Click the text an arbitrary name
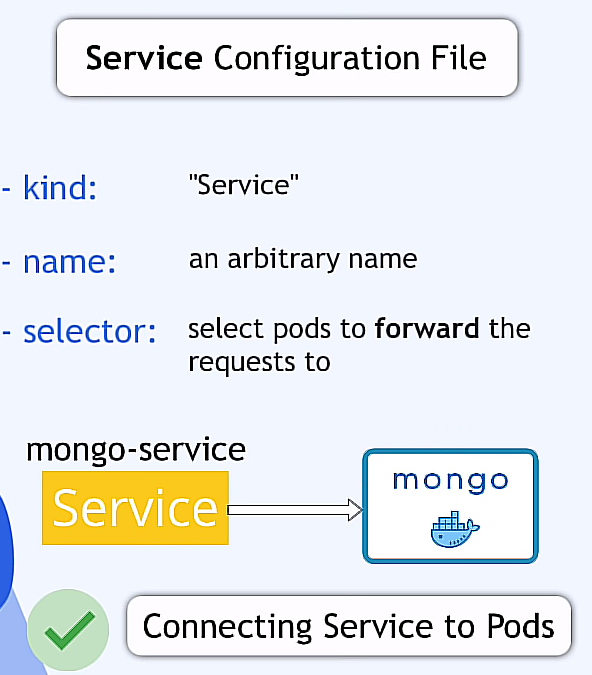The height and width of the screenshot is (675, 592). pos(303,259)
